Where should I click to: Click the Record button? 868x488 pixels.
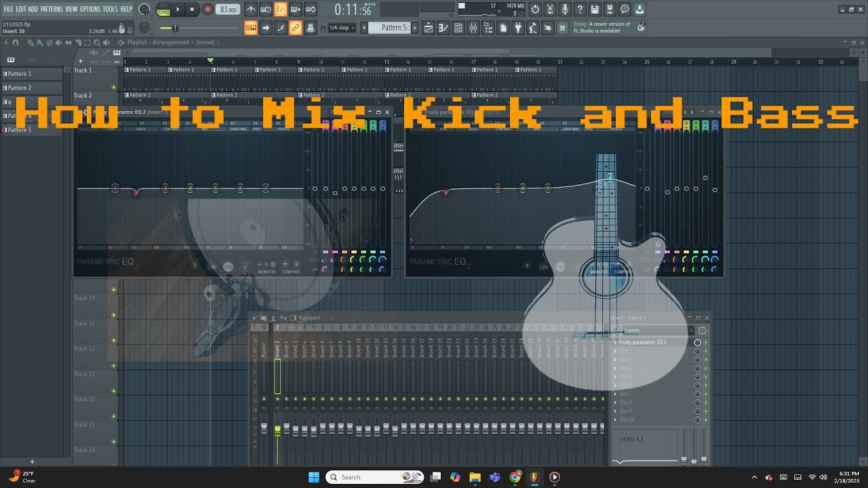tap(208, 9)
